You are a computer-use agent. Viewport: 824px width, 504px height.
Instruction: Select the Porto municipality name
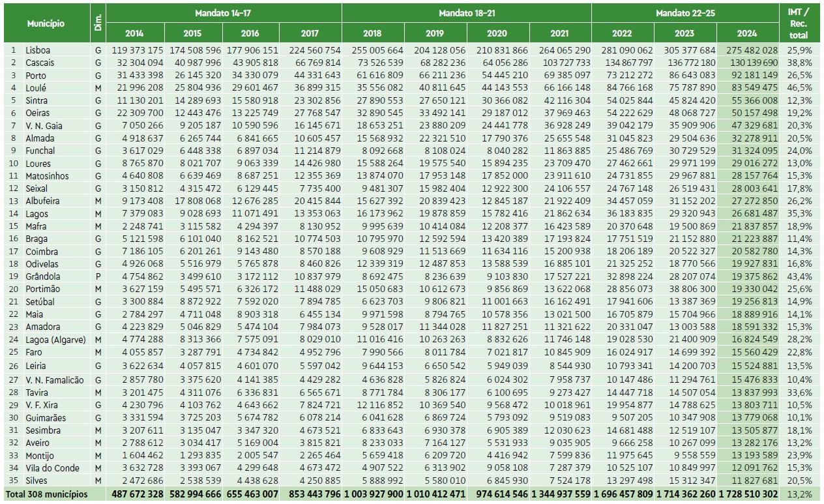click(36, 76)
